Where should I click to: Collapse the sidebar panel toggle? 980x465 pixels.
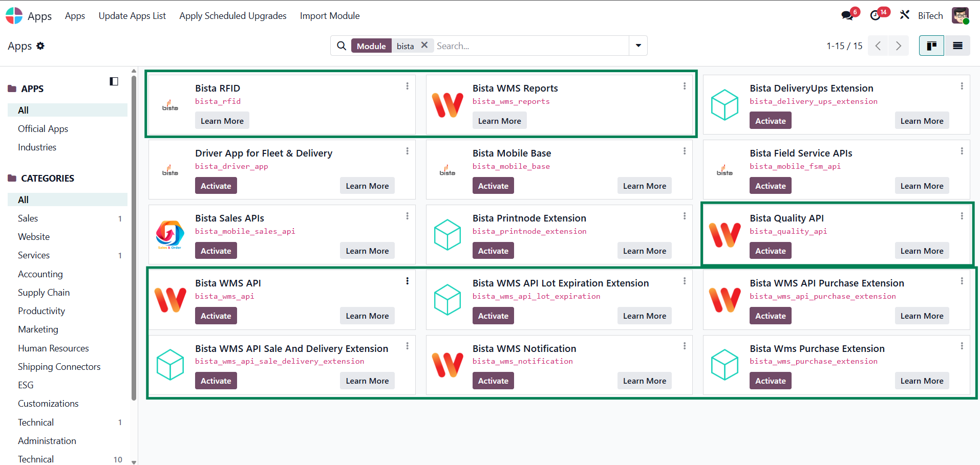(x=114, y=81)
